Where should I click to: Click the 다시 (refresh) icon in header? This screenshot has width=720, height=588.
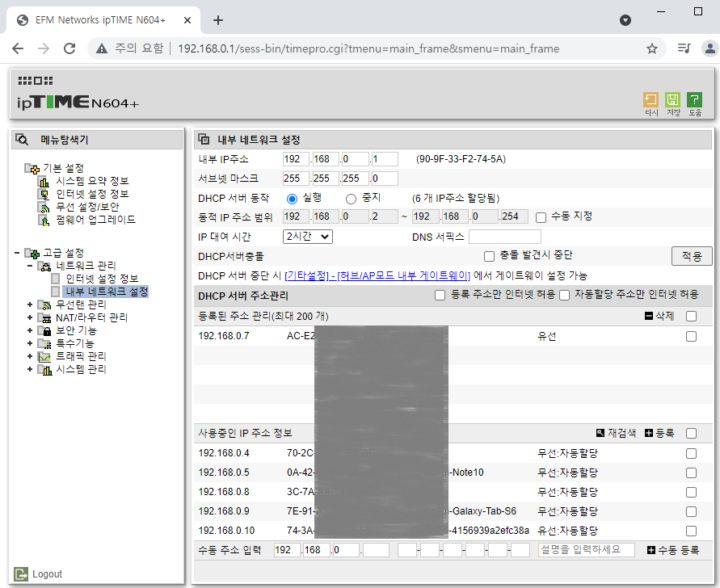click(651, 99)
